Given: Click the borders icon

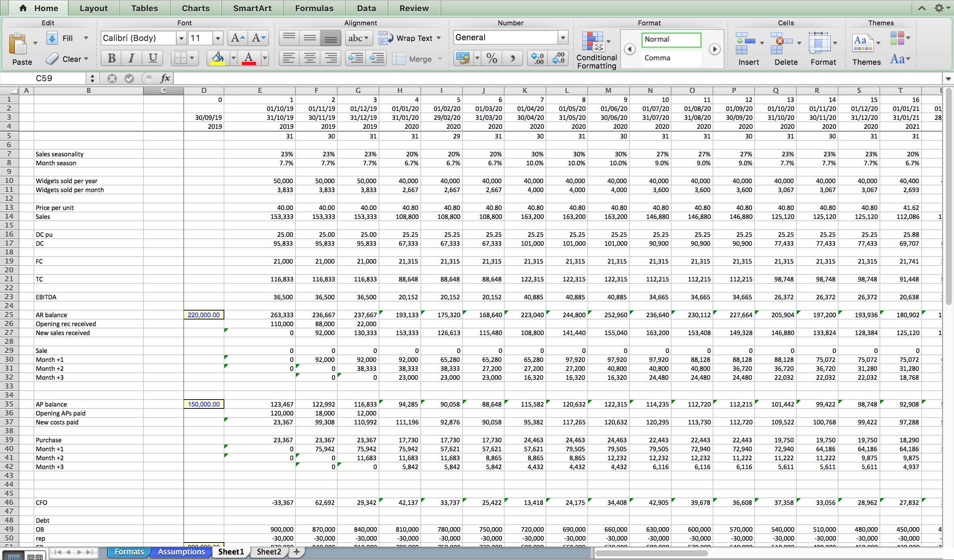Looking at the screenshot, I should (180, 58).
